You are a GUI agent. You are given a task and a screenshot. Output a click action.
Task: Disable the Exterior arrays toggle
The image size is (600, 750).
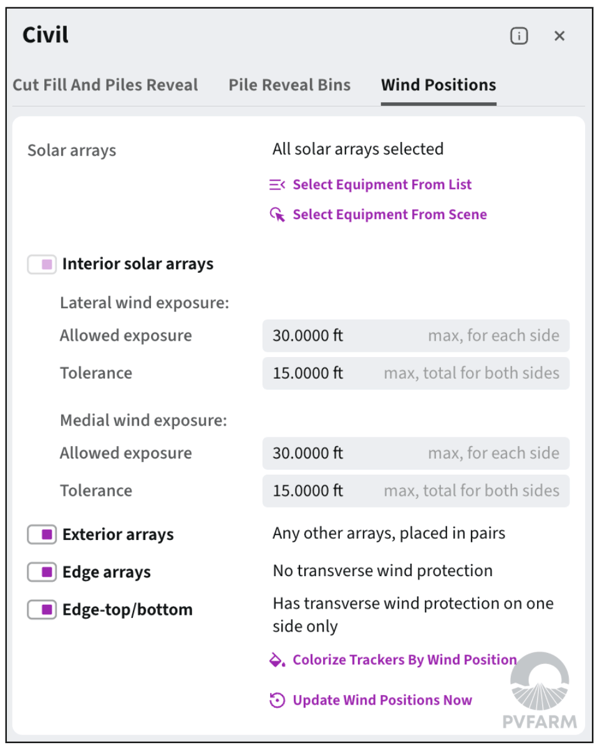coord(42,535)
